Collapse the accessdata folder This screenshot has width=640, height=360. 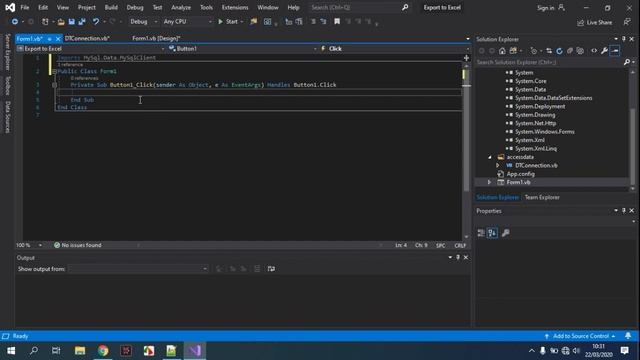[x=490, y=157]
